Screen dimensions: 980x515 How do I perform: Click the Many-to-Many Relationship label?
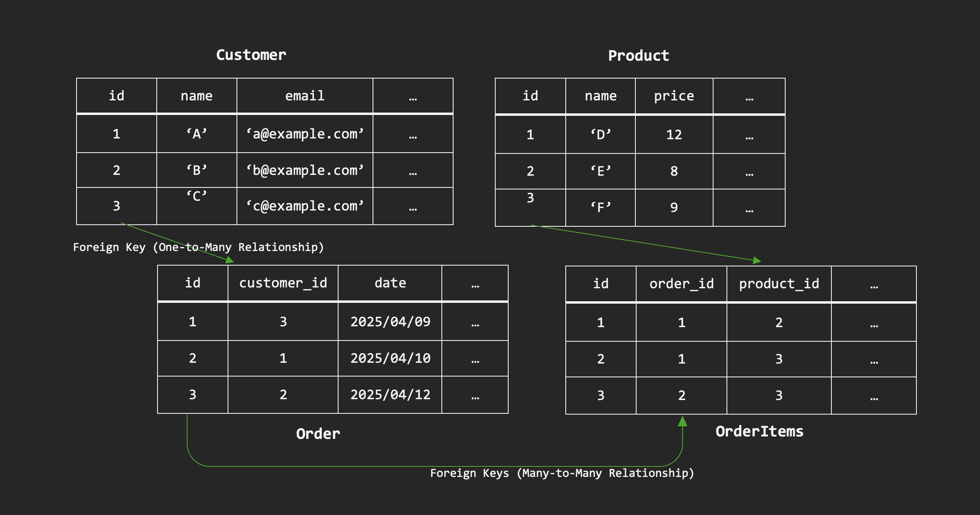(562, 473)
